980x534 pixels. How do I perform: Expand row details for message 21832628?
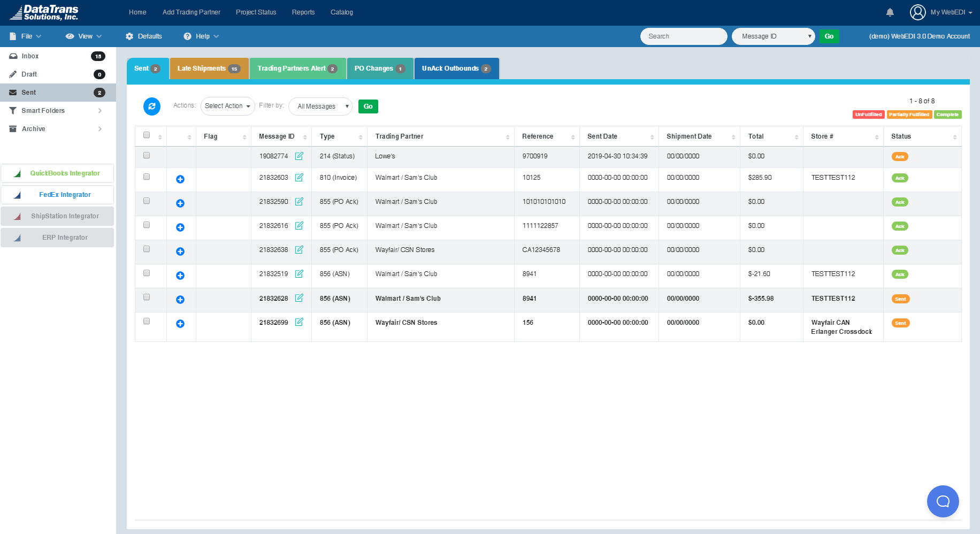180,300
